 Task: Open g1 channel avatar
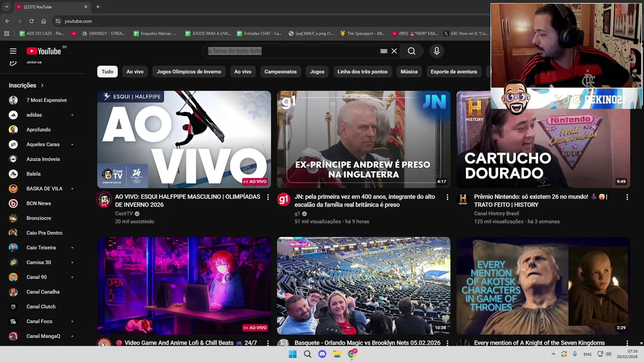(x=284, y=200)
